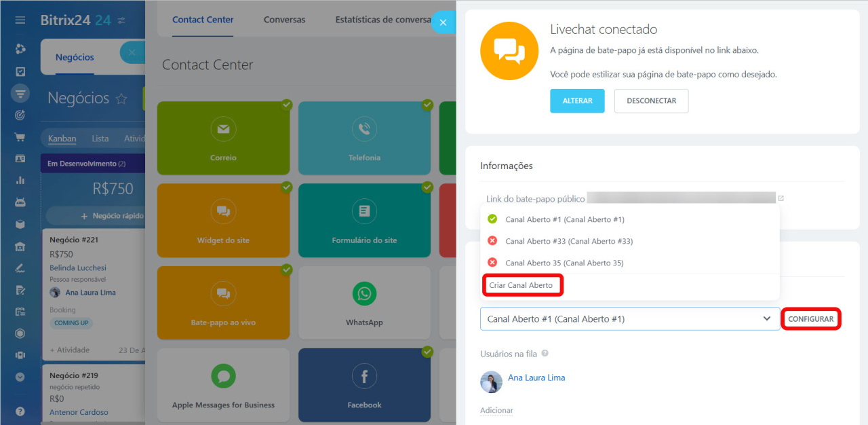
Task: Open public chat link external icon
Action: pos(781,198)
